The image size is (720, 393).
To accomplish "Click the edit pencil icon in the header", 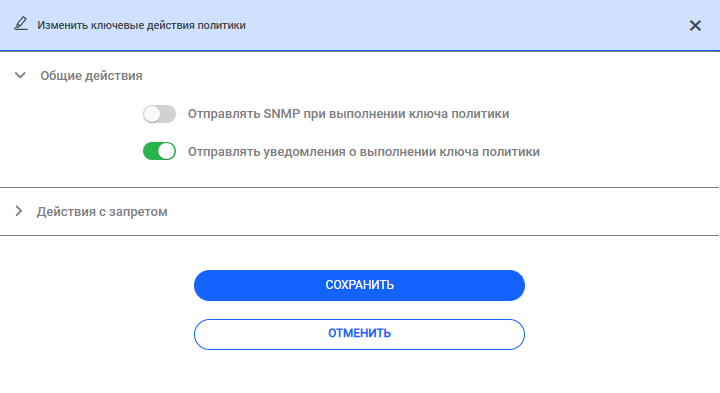I will [x=21, y=24].
